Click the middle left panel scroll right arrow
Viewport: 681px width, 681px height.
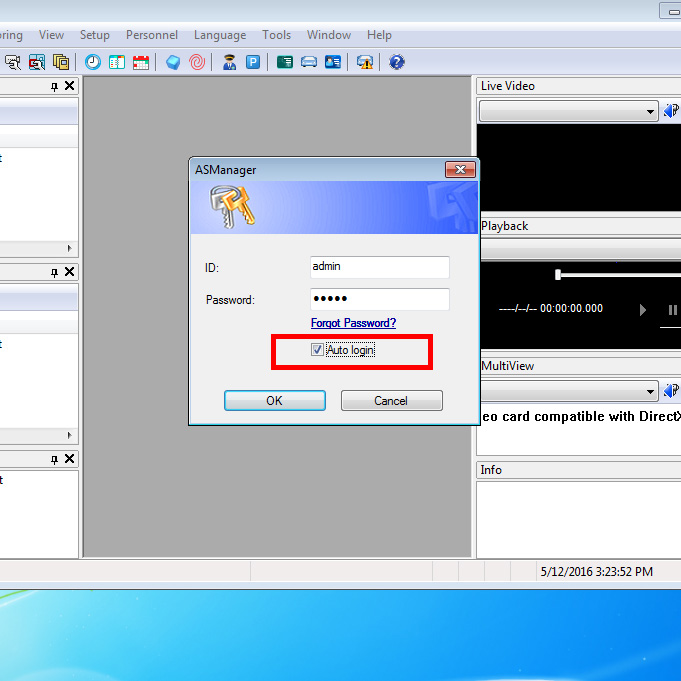click(x=69, y=435)
